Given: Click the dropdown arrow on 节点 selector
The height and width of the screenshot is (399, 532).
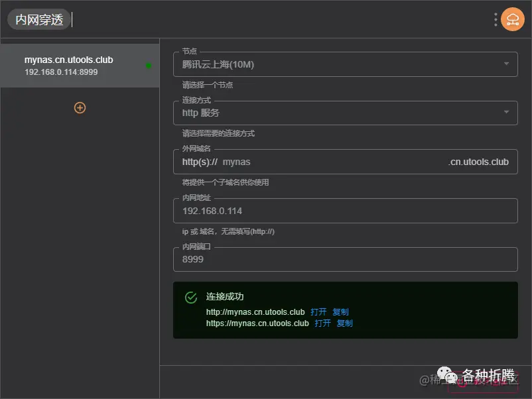Looking at the screenshot, I should (507, 64).
